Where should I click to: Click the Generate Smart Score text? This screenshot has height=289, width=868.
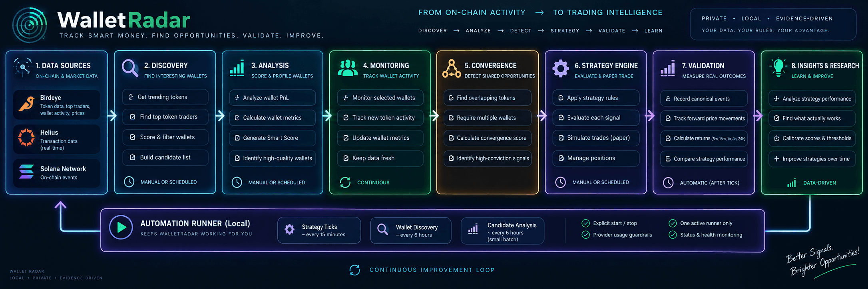pyautogui.click(x=271, y=138)
